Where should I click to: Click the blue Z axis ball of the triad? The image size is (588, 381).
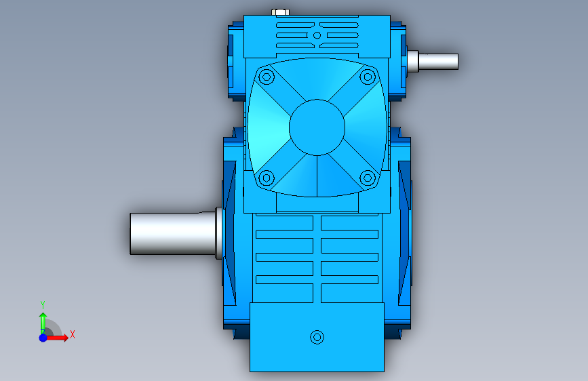[43, 338]
